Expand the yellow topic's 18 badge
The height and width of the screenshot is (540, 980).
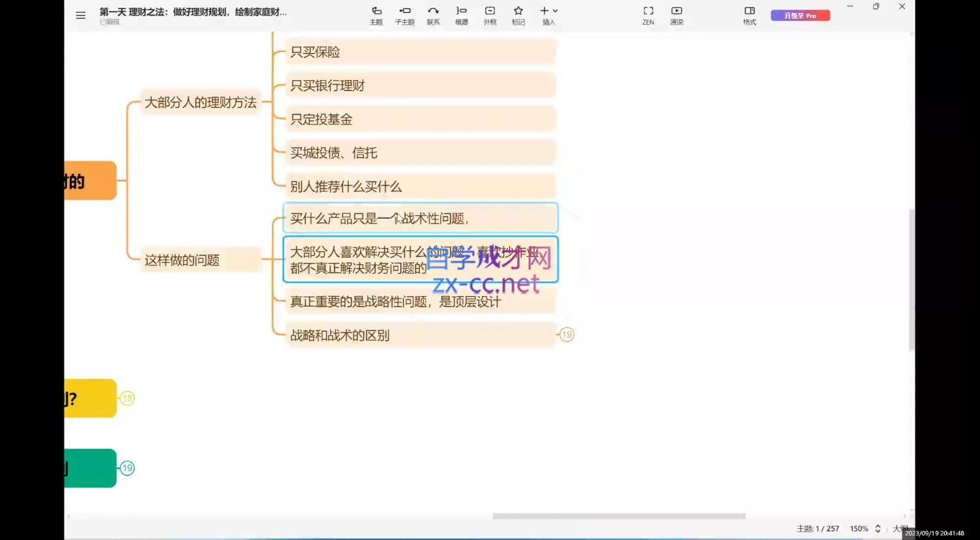click(x=127, y=398)
